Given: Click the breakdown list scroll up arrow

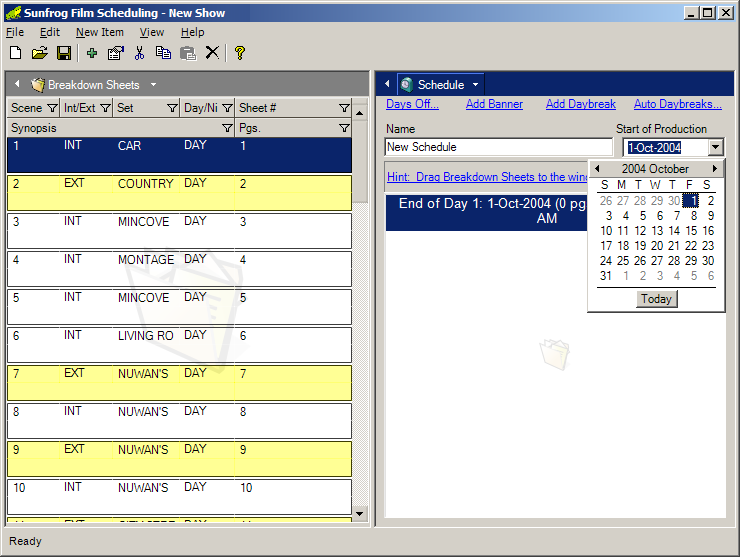Looking at the screenshot, I should [x=360, y=113].
